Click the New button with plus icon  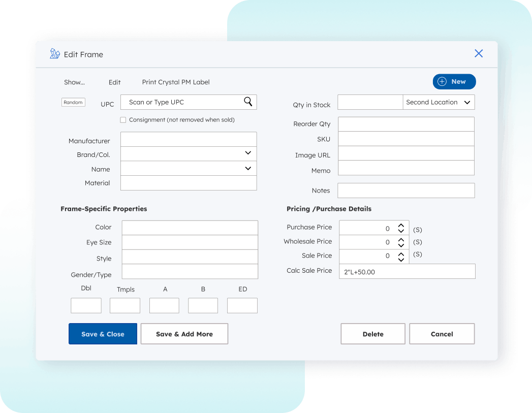(454, 82)
